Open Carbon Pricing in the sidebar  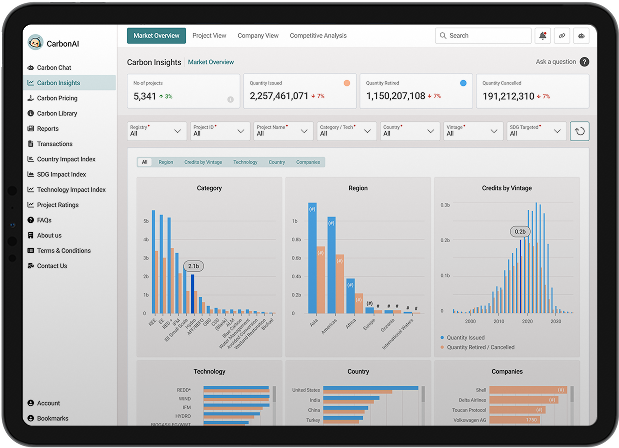click(x=59, y=98)
